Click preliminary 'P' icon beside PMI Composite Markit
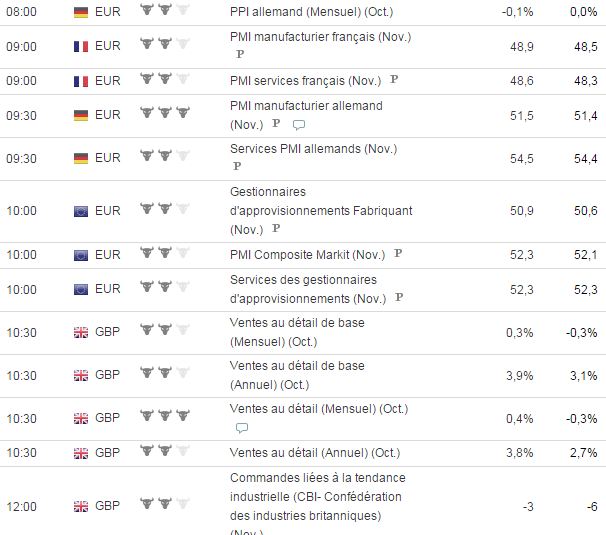606x535 pixels. pyautogui.click(x=397, y=255)
